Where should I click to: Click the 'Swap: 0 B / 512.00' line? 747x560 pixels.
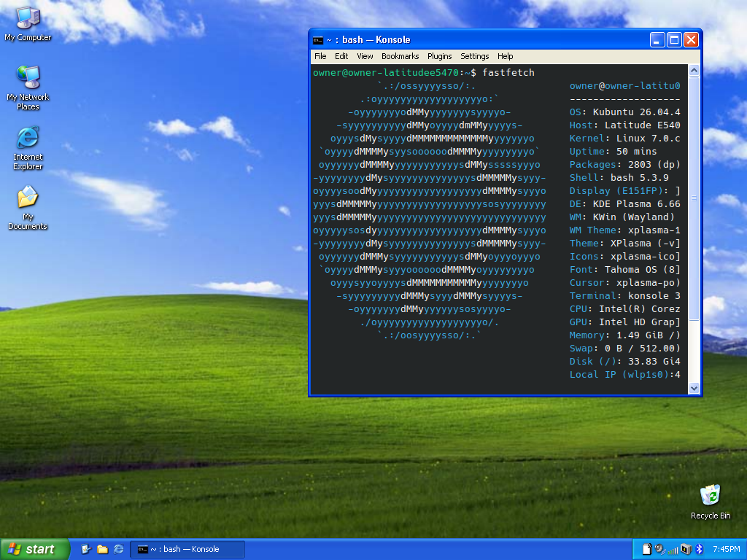tap(624, 348)
